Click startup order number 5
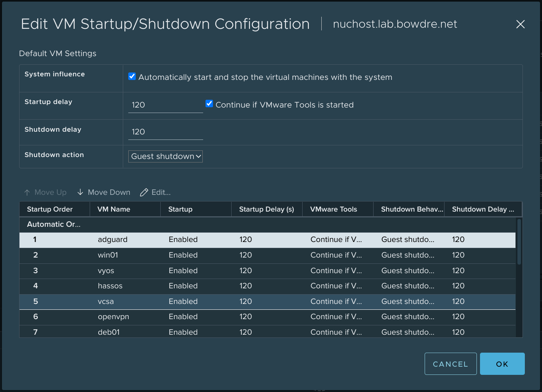Viewport: 542px width, 392px height. (x=35, y=302)
